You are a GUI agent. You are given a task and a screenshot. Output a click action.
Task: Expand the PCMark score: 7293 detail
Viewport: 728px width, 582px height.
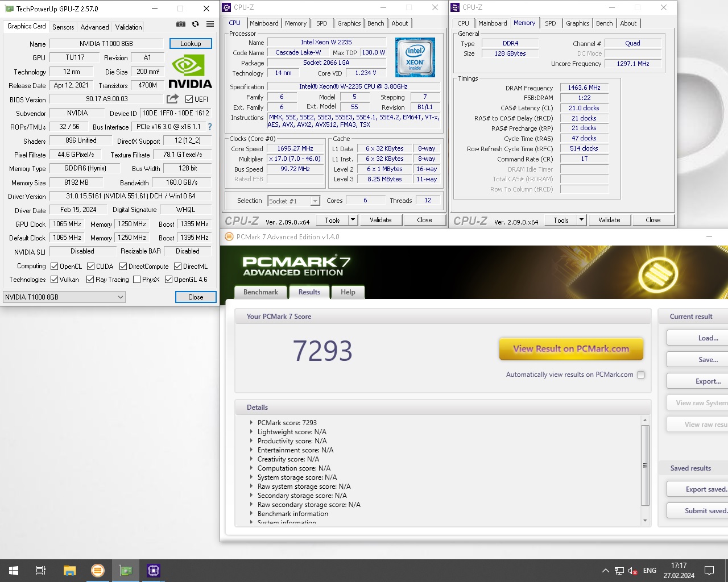251,422
